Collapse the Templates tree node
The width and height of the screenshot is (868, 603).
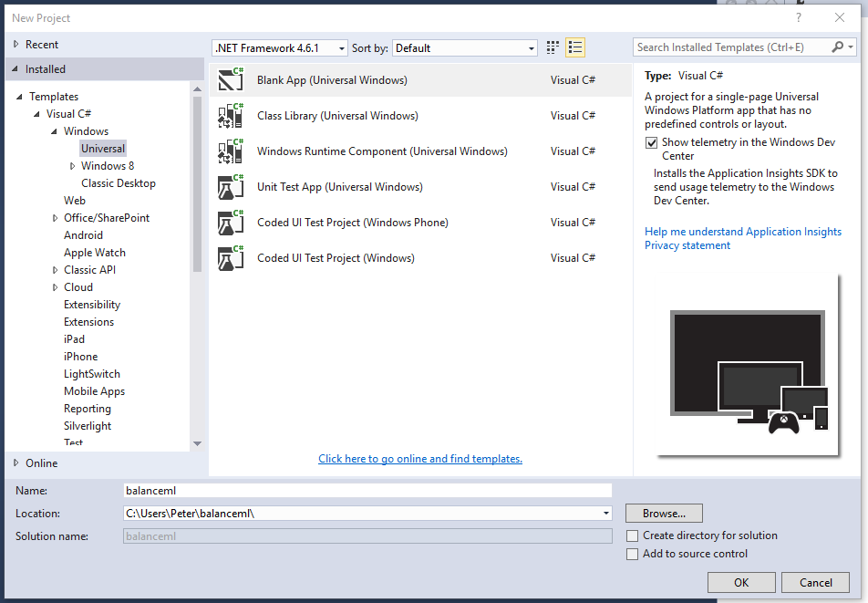(x=19, y=97)
